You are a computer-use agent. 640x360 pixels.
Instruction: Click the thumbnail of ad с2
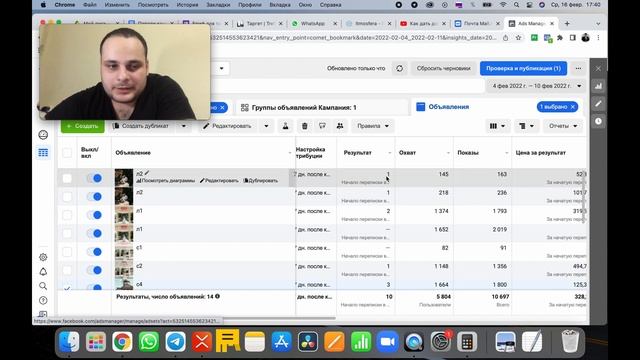coord(124,270)
